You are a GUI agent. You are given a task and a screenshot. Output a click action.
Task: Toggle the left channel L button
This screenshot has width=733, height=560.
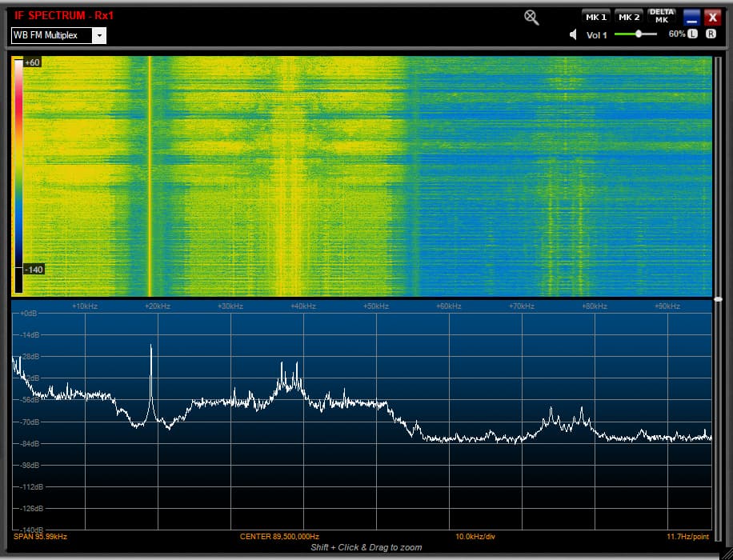pos(692,34)
